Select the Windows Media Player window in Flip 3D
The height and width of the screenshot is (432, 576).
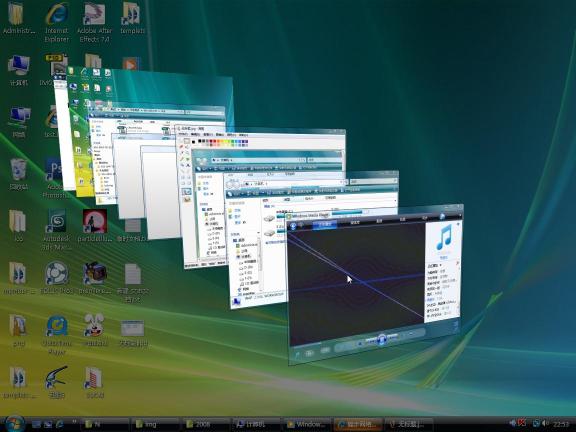[375, 284]
